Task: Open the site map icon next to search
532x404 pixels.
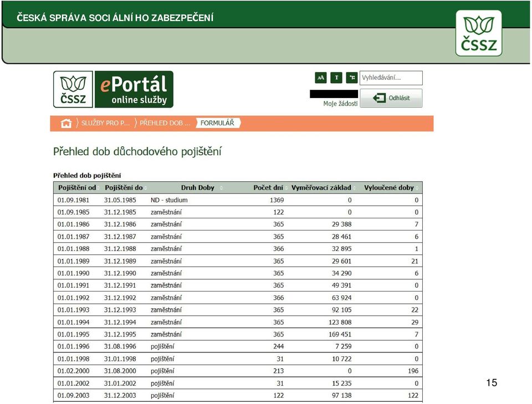Action: (x=352, y=78)
